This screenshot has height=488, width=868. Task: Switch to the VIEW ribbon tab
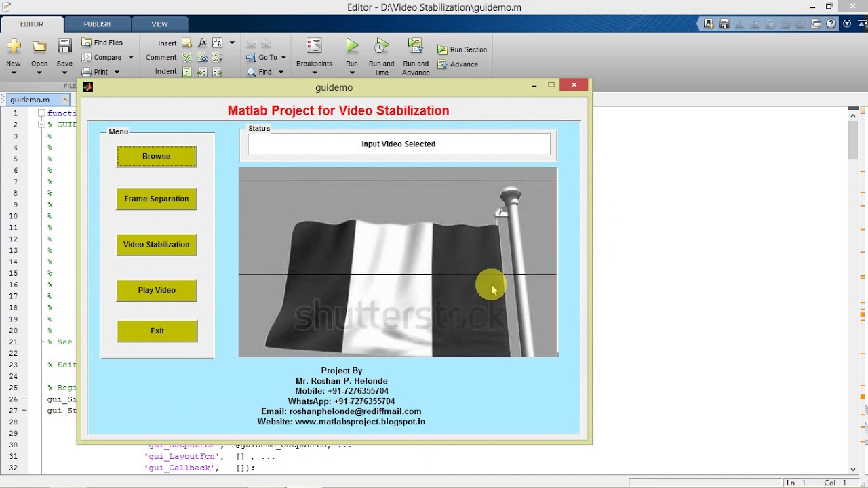pos(159,24)
